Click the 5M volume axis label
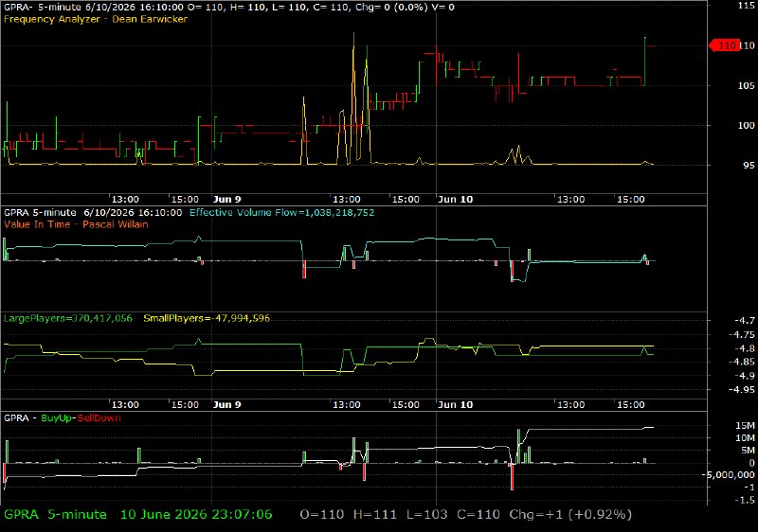Image resolution: width=758 pixels, height=532 pixels. [748, 451]
